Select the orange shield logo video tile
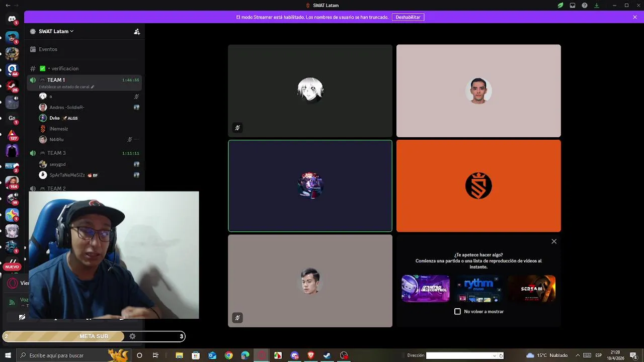This screenshot has width=644, height=362. pyautogui.click(x=478, y=186)
